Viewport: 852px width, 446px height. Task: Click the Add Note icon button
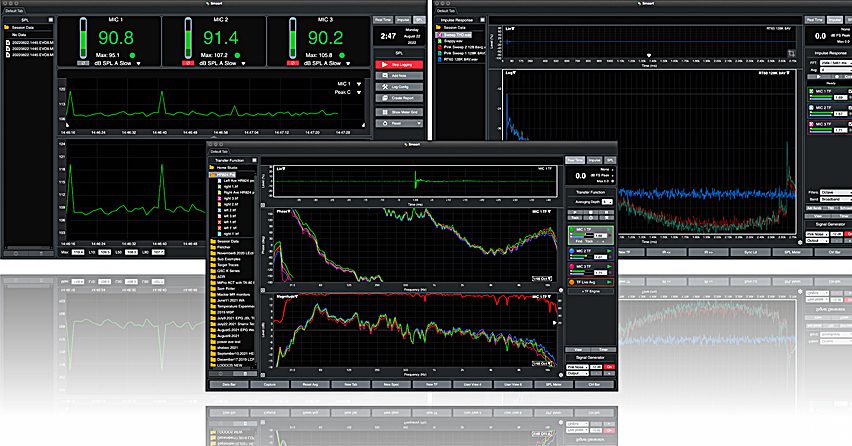400,76
